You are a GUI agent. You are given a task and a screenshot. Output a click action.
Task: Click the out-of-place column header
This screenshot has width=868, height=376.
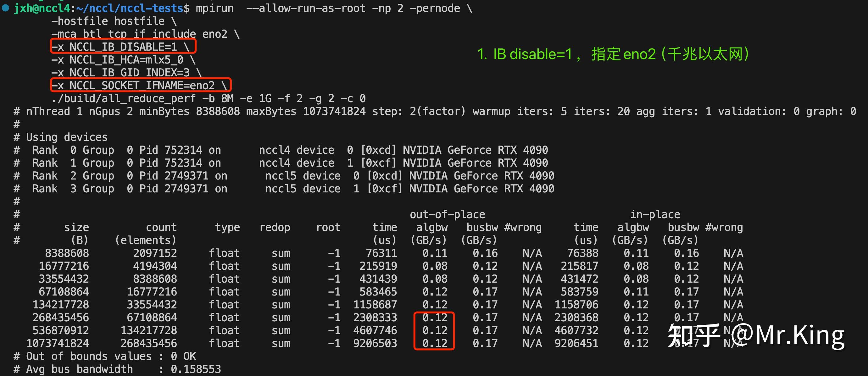pos(447,214)
